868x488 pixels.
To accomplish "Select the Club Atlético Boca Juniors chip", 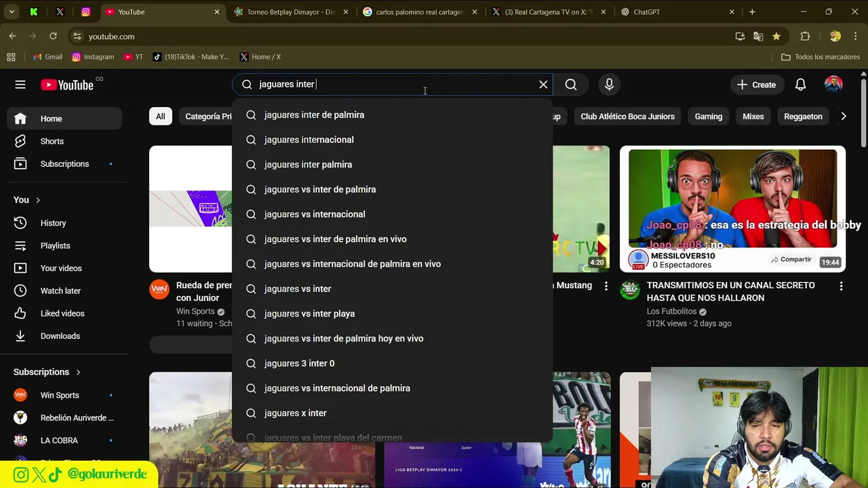I will [627, 117].
